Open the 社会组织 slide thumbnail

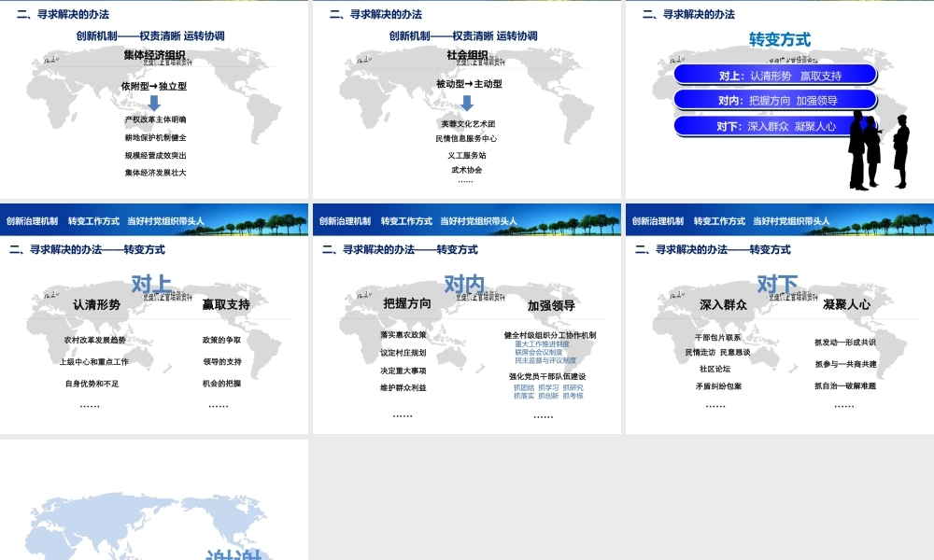pyautogui.click(x=466, y=99)
